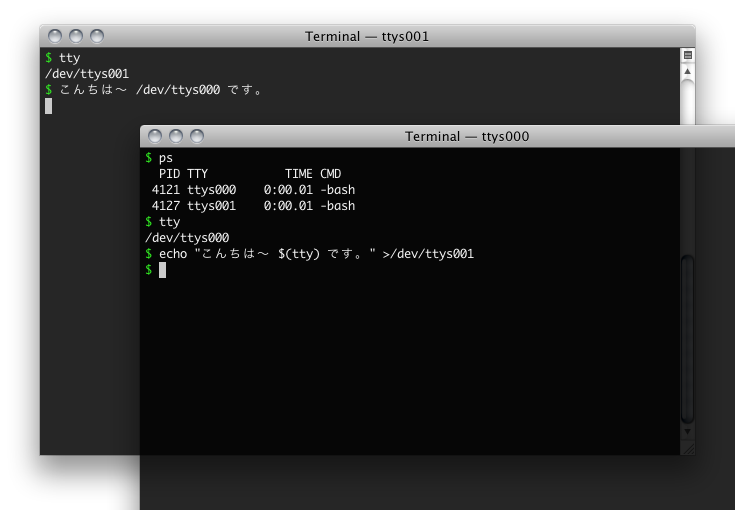Zoom the Terminal ttys001 window
Screen dimensions: 735x510
click(x=97, y=36)
